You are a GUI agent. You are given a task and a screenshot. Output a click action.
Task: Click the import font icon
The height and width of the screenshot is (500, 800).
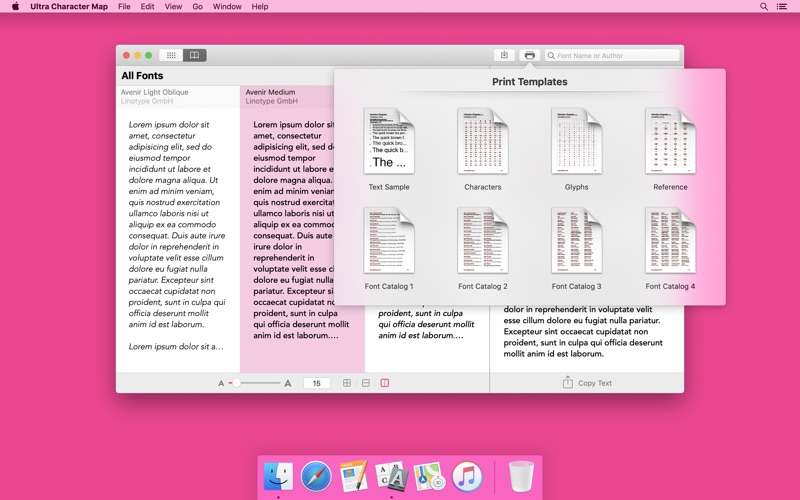504,55
